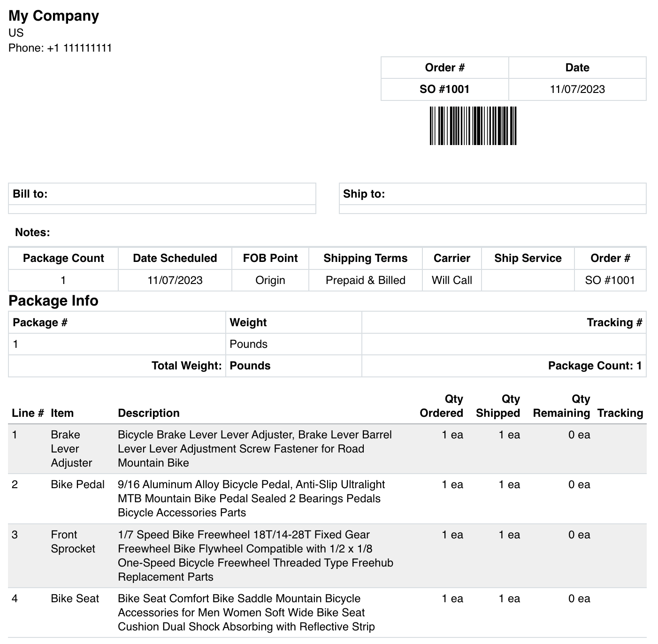Click the Package Info section heading
The width and height of the screenshot is (658, 644).
(54, 300)
